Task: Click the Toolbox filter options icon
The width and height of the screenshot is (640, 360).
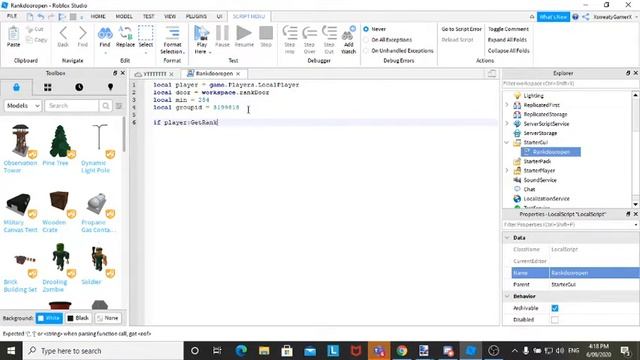Action: 119,106
